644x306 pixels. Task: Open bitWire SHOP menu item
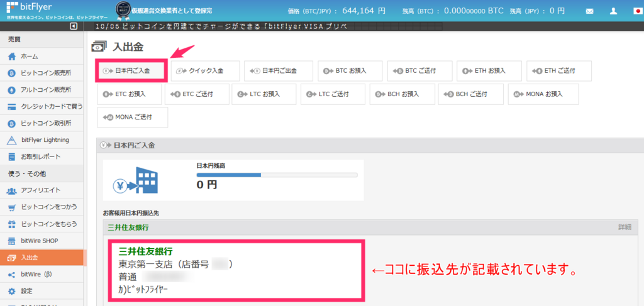(x=42, y=241)
